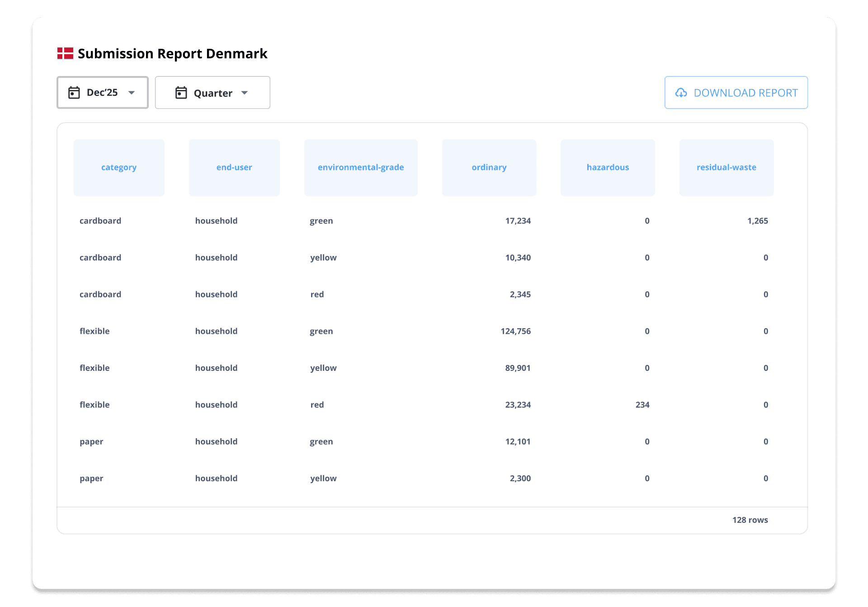Select the environmental-grade column header
The image size is (868, 607).
pyautogui.click(x=361, y=167)
